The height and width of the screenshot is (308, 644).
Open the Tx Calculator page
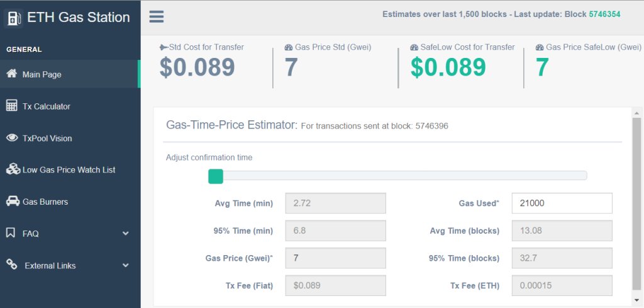(x=47, y=106)
